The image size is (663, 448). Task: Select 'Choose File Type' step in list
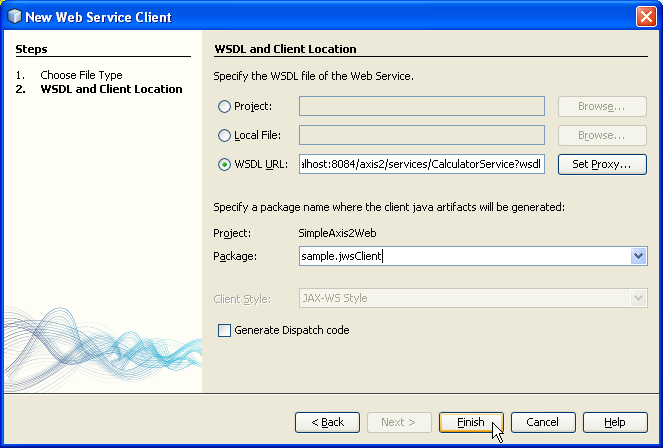point(81,75)
